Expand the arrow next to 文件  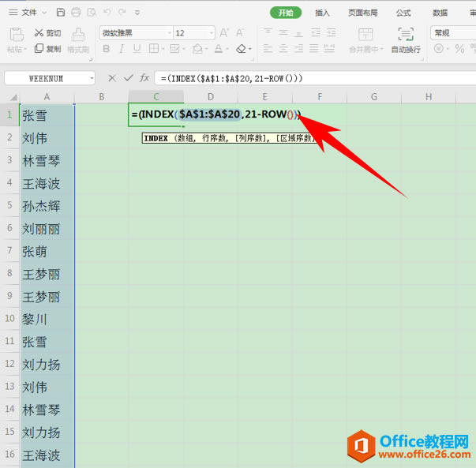44,13
